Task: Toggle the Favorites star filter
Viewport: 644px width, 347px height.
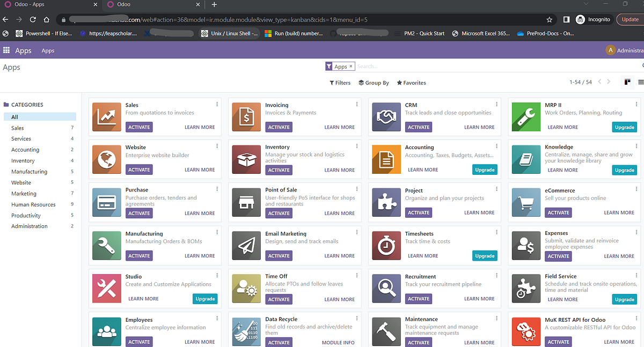Action: click(411, 83)
